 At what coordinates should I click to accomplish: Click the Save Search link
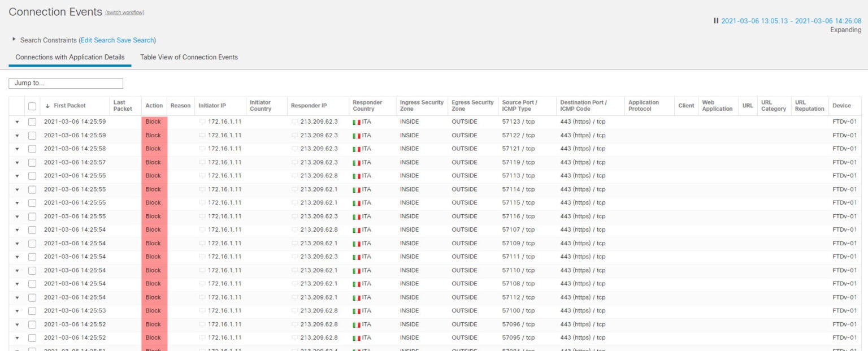click(x=136, y=40)
